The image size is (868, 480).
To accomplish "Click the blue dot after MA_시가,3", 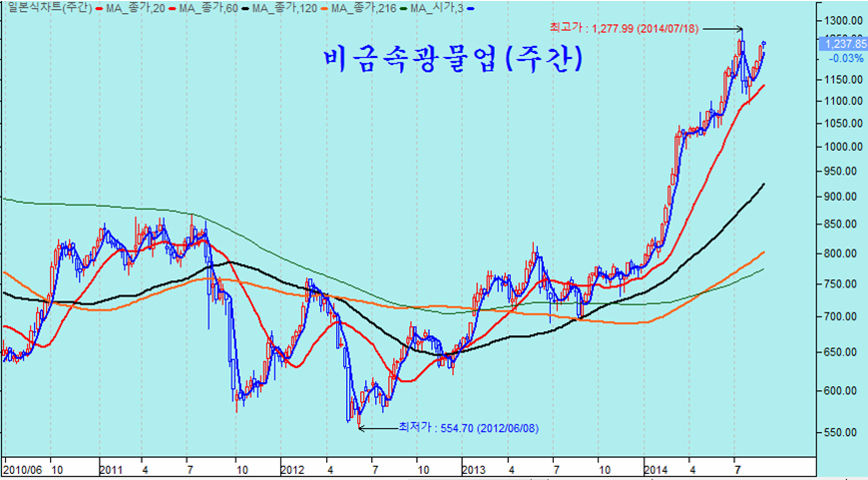I will 470,8.
